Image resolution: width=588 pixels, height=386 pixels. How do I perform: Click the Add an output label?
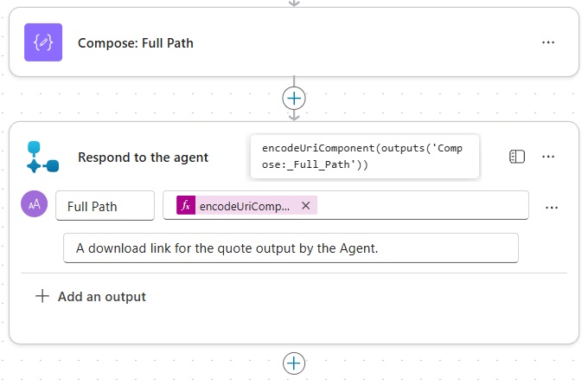102,297
